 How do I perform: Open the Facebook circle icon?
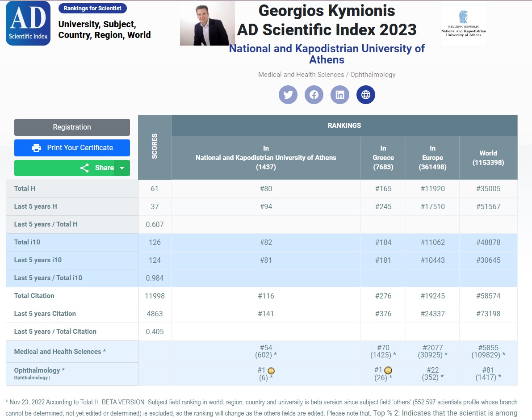[x=314, y=95]
